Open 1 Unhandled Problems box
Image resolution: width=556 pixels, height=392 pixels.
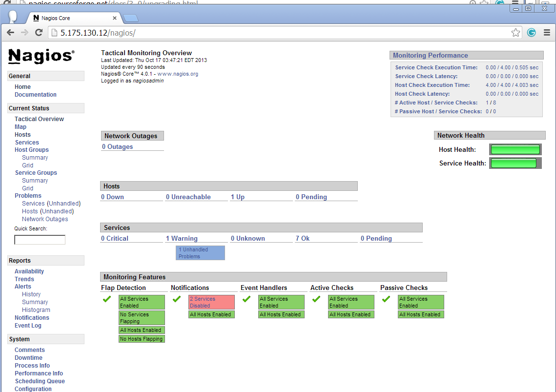tap(200, 253)
